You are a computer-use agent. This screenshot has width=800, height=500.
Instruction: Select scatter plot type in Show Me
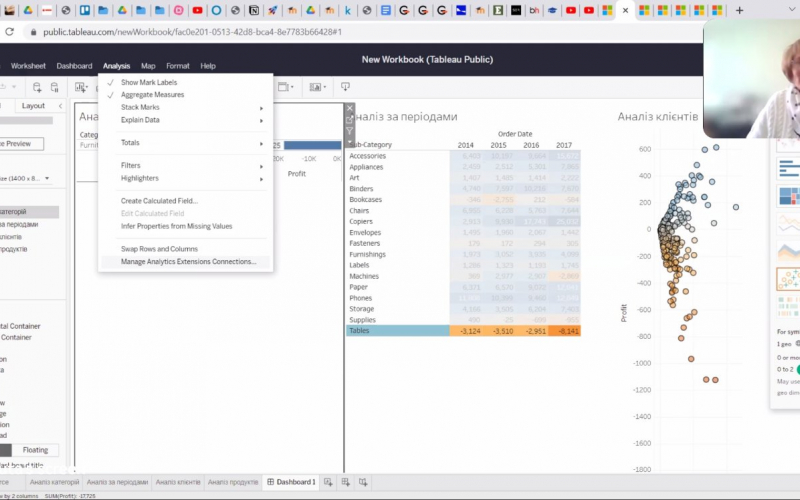click(788, 279)
